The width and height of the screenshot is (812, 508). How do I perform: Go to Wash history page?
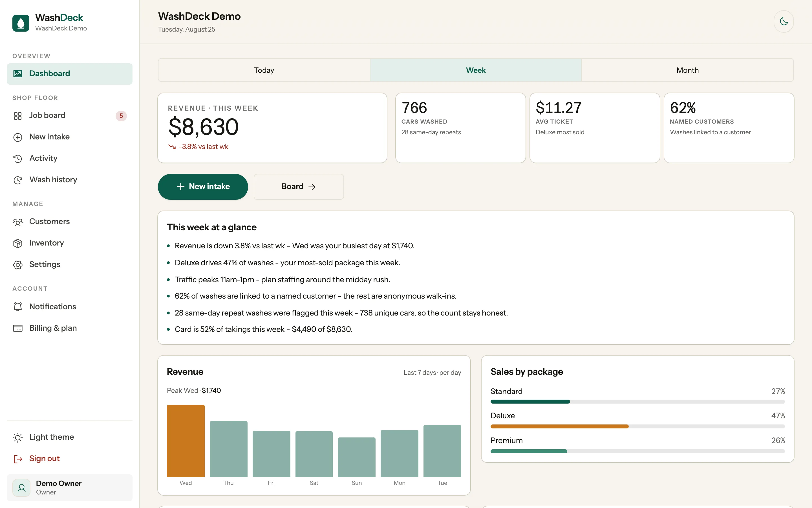pyautogui.click(x=69, y=180)
